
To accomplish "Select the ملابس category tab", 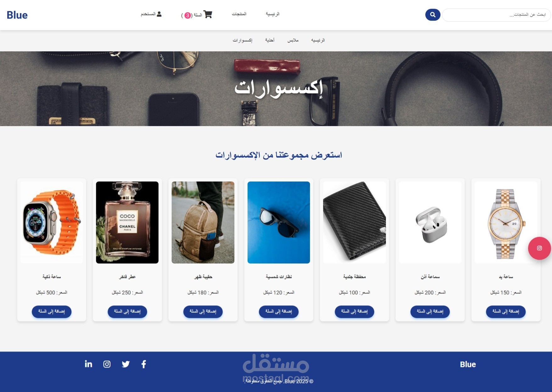I will pos(293,40).
